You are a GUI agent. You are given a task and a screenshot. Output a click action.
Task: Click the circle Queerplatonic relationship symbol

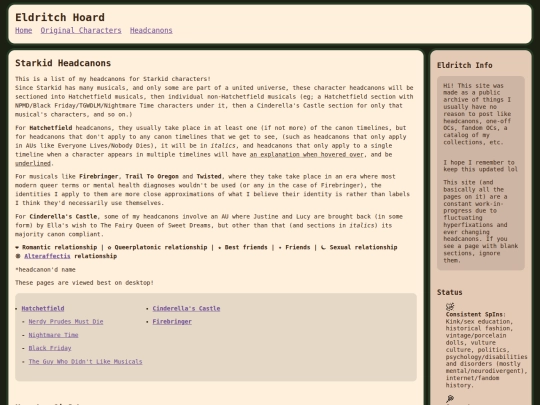110,247
